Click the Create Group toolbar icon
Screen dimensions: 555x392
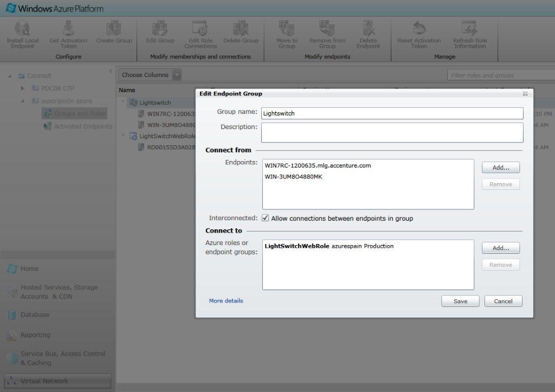pos(114,28)
